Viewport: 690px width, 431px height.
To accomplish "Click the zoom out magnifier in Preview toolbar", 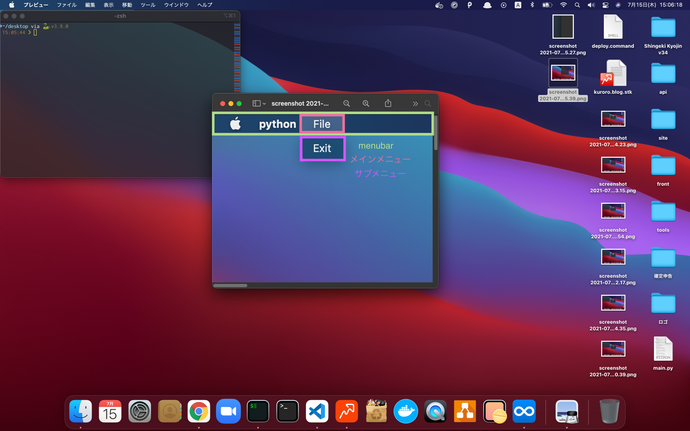I will (x=346, y=103).
